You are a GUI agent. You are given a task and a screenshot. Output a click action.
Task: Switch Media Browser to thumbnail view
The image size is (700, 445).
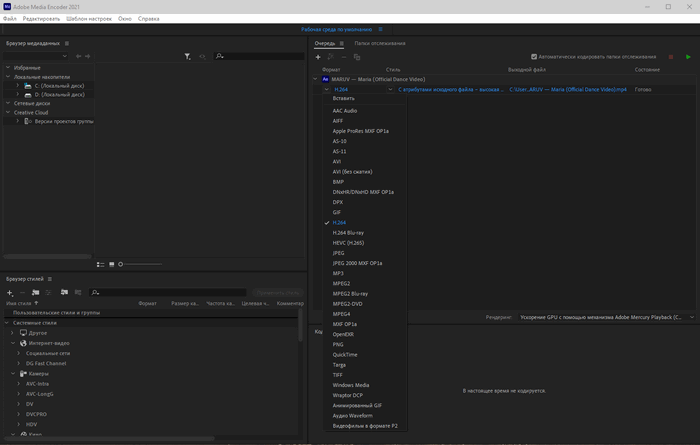click(x=112, y=264)
